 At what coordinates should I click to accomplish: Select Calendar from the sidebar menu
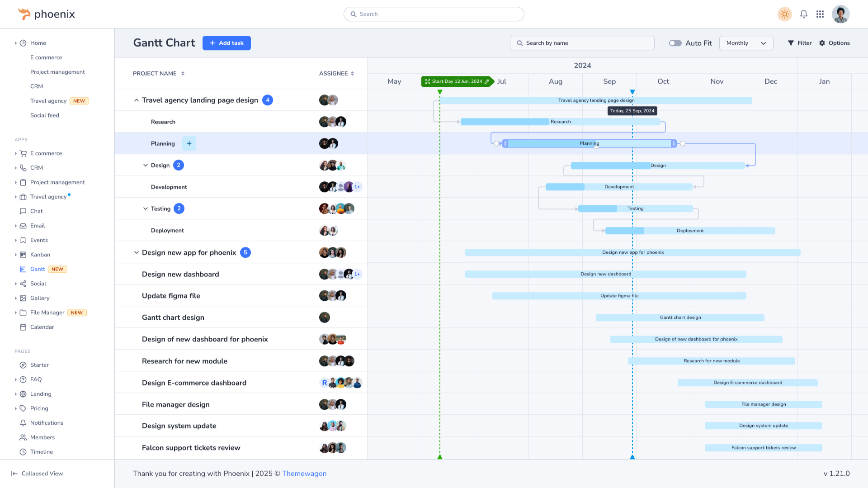[x=42, y=327]
